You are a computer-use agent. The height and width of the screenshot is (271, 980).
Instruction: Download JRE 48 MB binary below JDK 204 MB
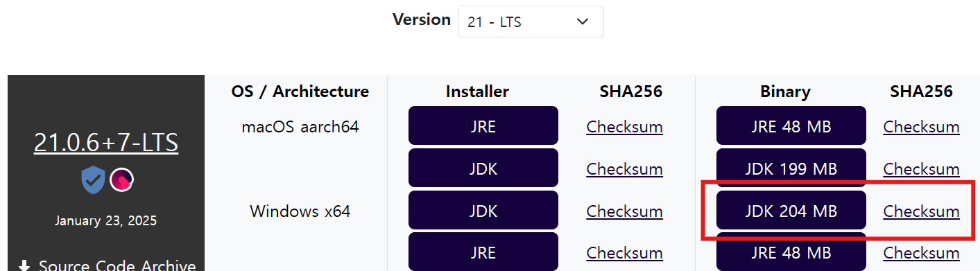(791, 252)
